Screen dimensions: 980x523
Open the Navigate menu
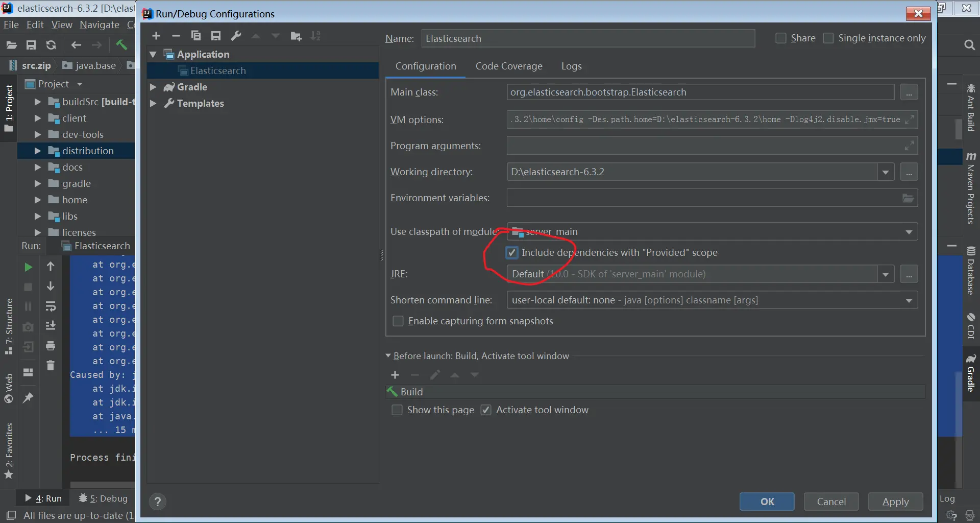tap(100, 25)
